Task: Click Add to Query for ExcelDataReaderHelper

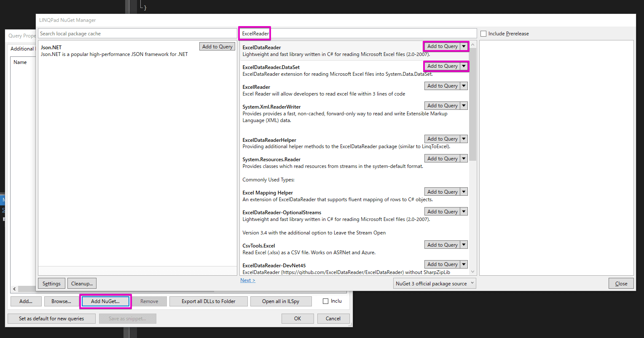Action: click(x=442, y=139)
